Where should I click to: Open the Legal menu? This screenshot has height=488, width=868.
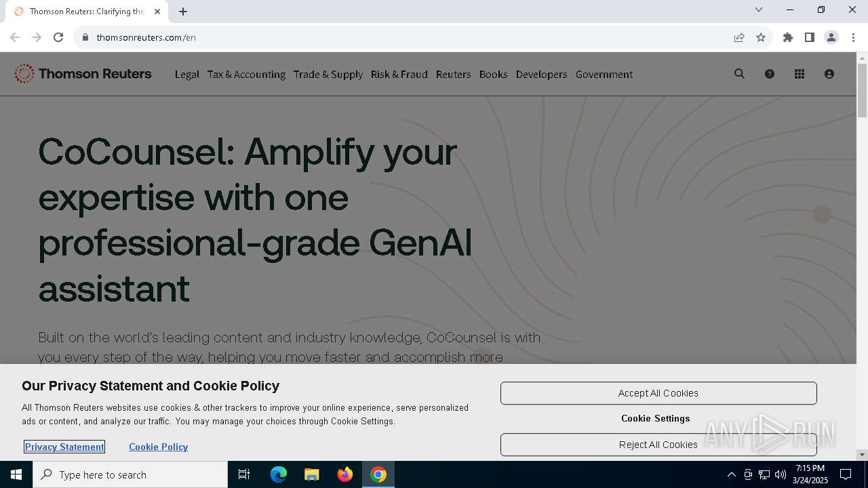click(187, 75)
